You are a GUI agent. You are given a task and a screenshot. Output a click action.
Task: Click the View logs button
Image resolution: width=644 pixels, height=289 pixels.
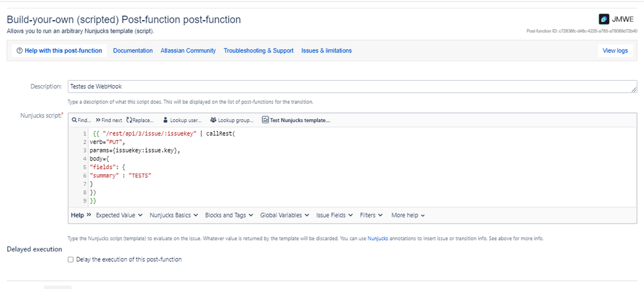pos(614,51)
